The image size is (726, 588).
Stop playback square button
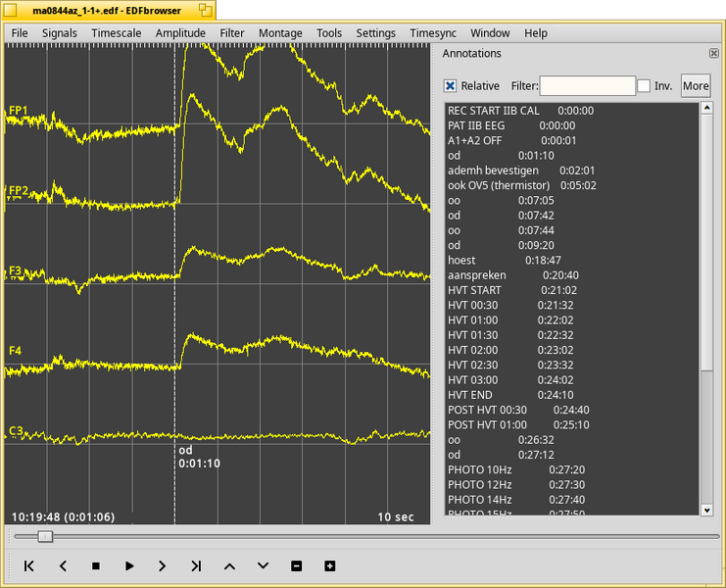(96, 565)
